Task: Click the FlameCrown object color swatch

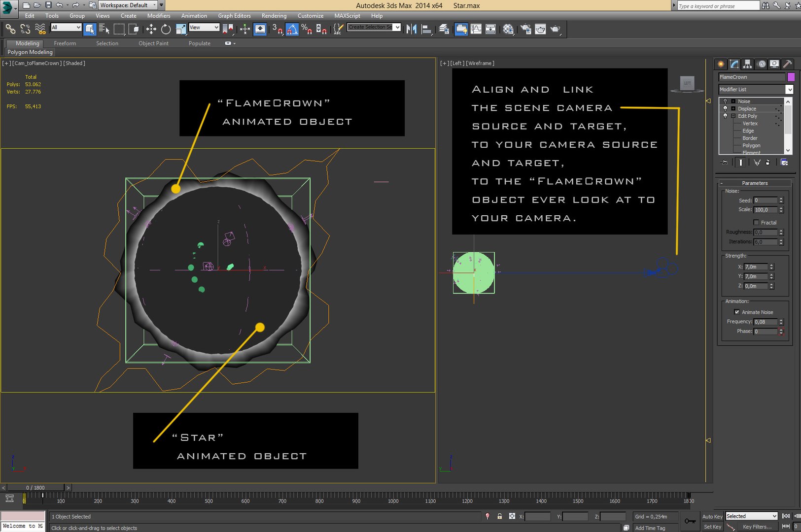Action: [x=791, y=77]
